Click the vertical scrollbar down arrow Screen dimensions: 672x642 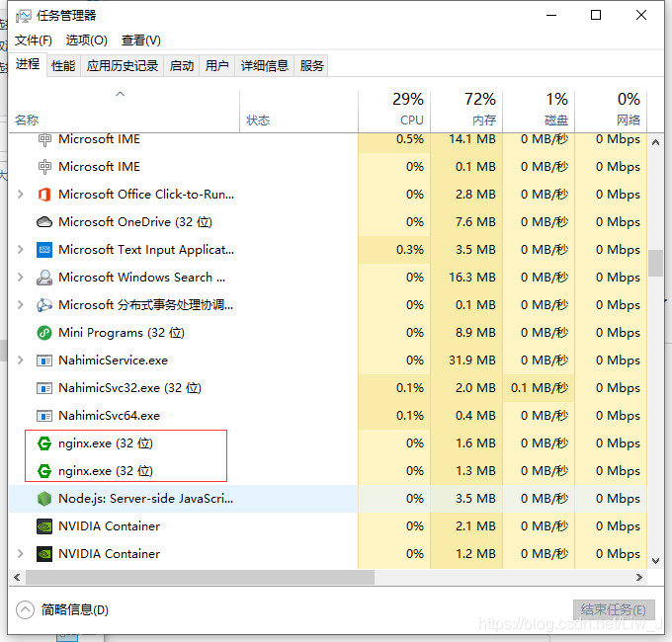[x=655, y=561]
